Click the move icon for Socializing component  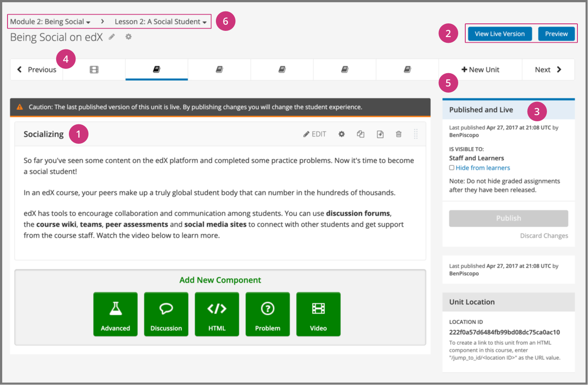pos(380,134)
